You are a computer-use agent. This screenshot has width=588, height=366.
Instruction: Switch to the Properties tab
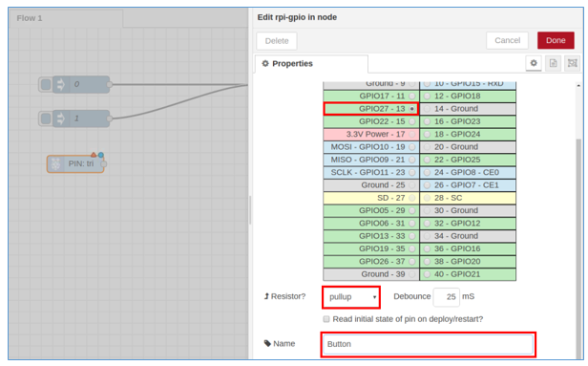(311, 64)
